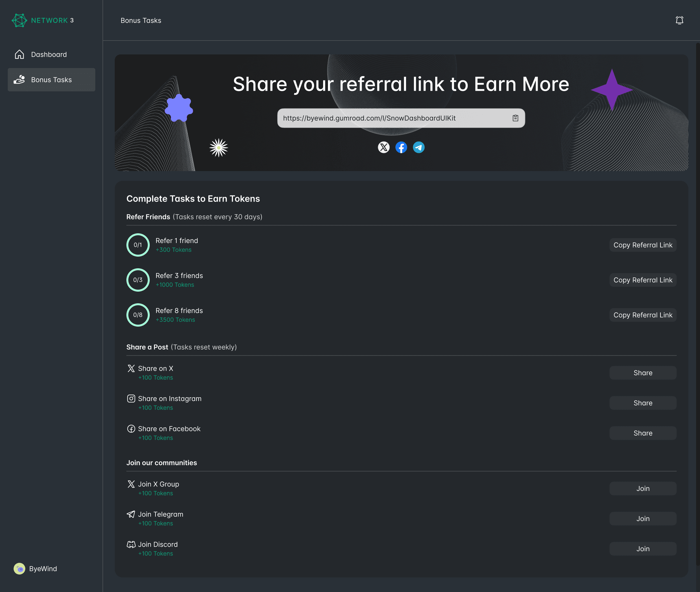The height and width of the screenshot is (592, 700).
Task: Select Bonus Tasks in the sidebar
Action: pos(51,80)
